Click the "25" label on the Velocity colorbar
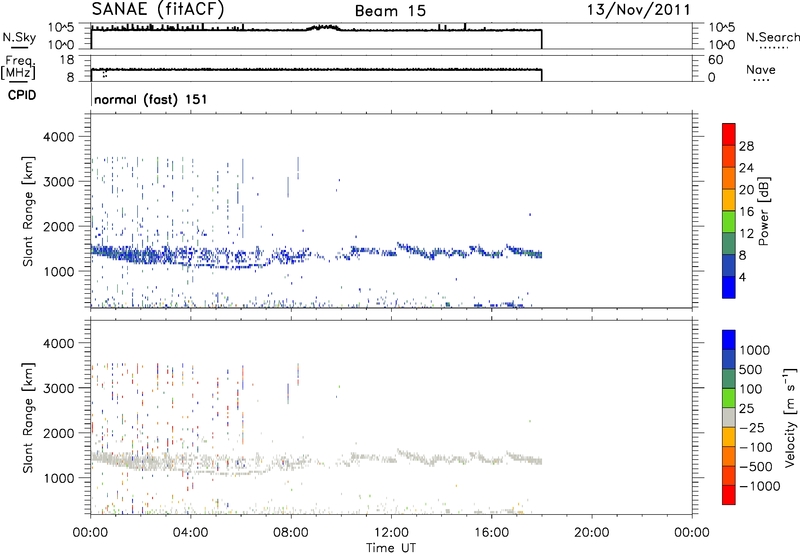Viewport: 800px width, 554px height. pyautogui.click(x=746, y=408)
